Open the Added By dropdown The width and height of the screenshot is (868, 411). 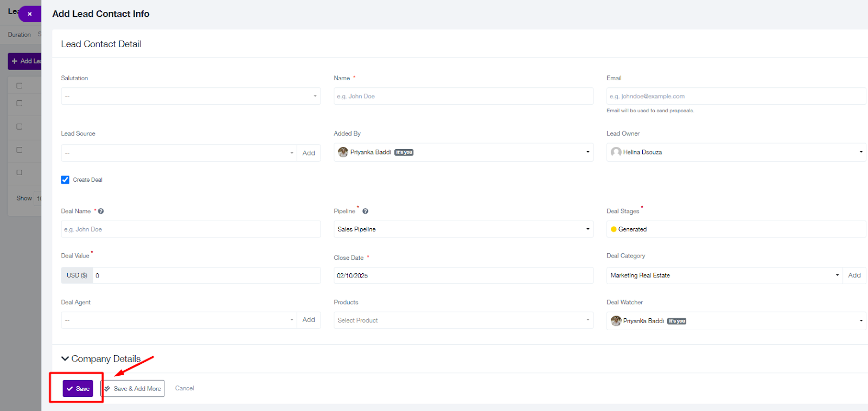coord(463,152)
